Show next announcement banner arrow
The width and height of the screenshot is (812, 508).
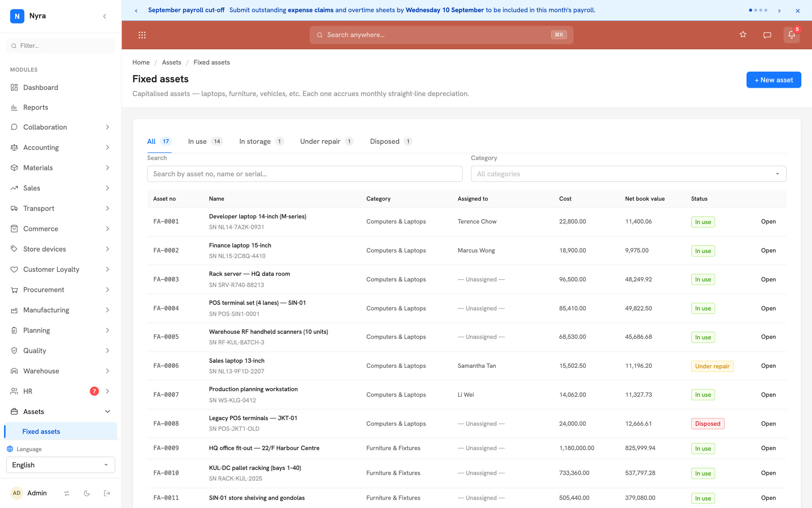coord(780,10)
